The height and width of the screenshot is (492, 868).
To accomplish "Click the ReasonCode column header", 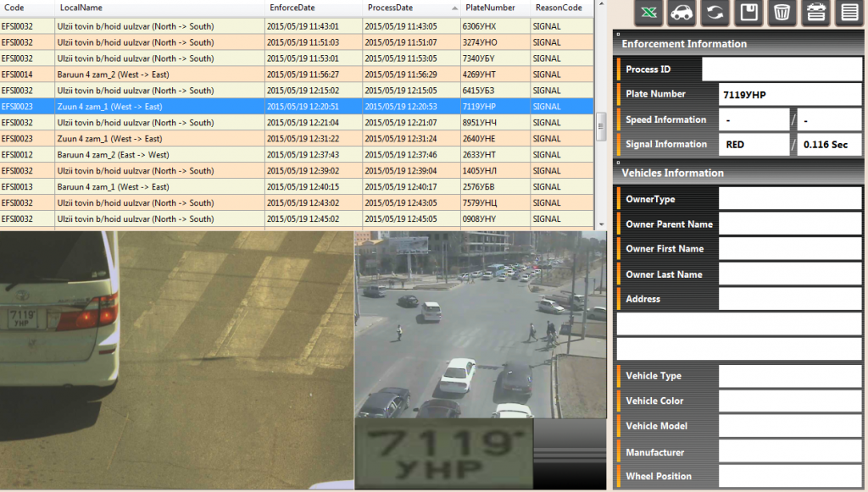I will click(x=558, y=8).
